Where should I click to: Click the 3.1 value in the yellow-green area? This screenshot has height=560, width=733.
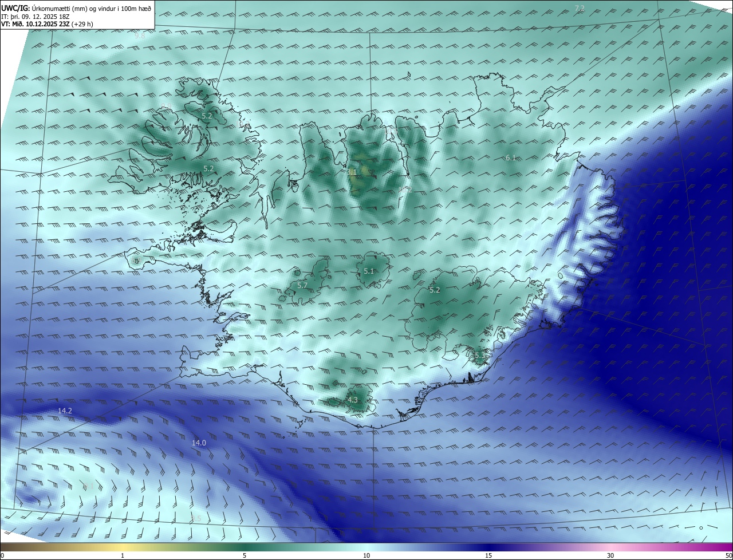point(352,172)
